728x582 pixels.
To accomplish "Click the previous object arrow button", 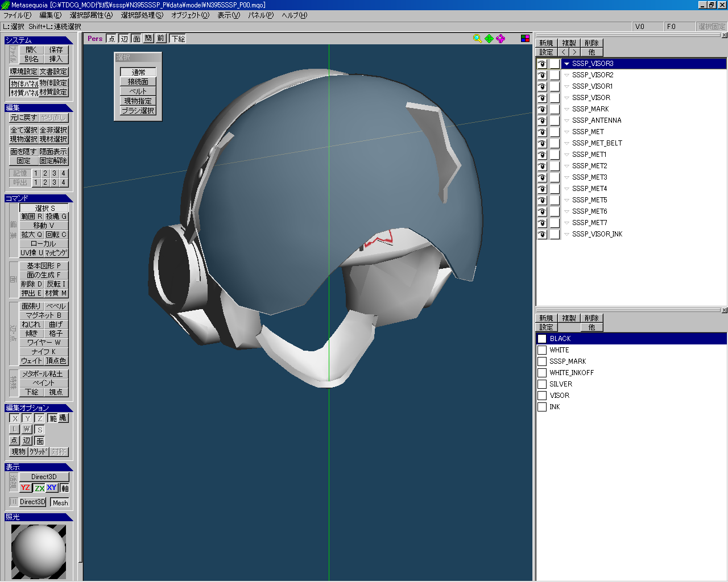I will tap(564, 52).
